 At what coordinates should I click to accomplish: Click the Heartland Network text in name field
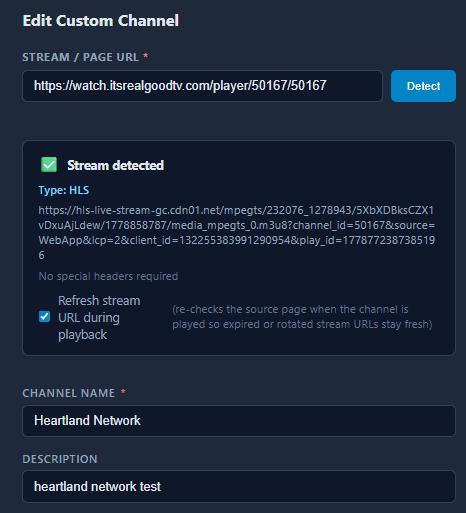pos(87,421)
